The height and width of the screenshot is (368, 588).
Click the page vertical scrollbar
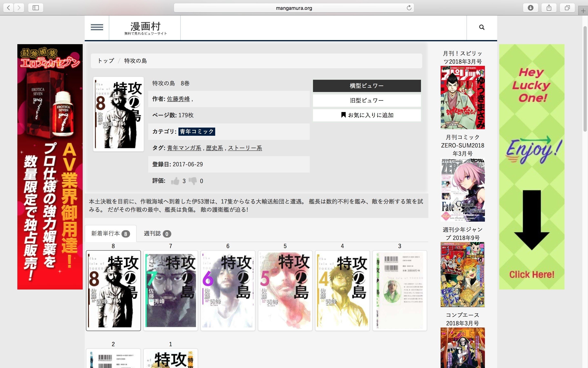(585, 79)
